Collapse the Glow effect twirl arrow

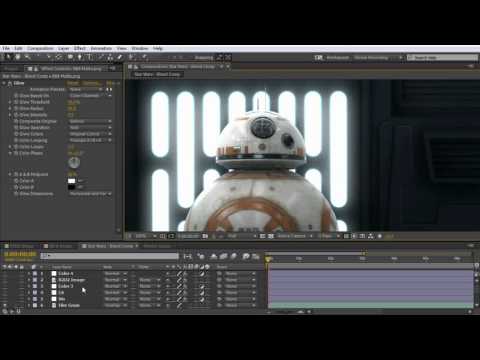(x=4, y=83)
